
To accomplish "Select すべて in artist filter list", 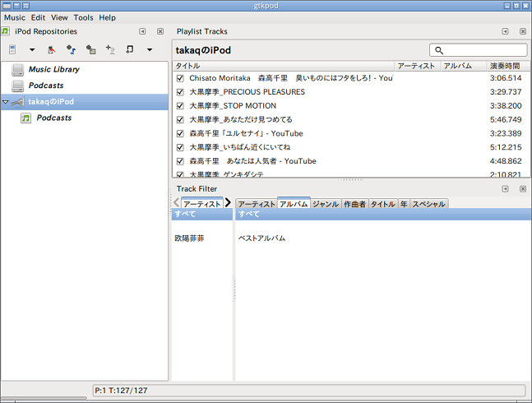I will tap(202, 215).
